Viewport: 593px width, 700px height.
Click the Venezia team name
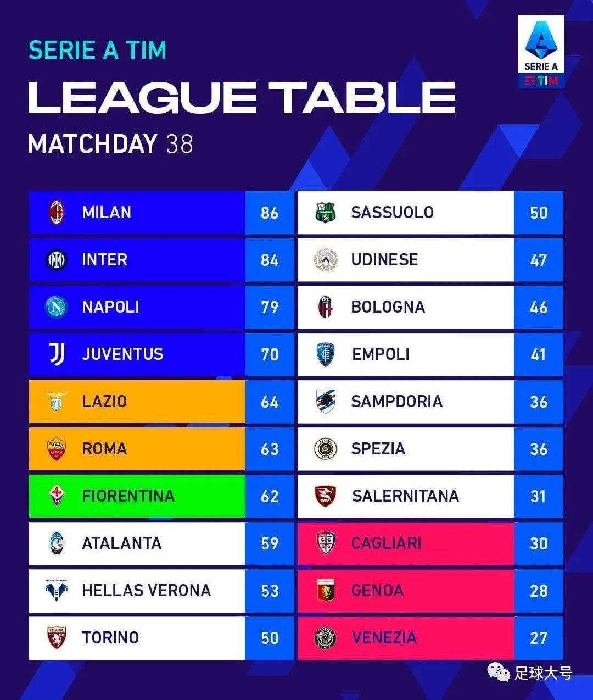(384, 638)
